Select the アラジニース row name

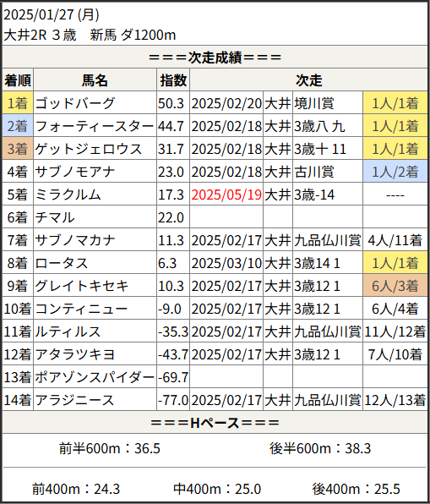coord(74,400)
